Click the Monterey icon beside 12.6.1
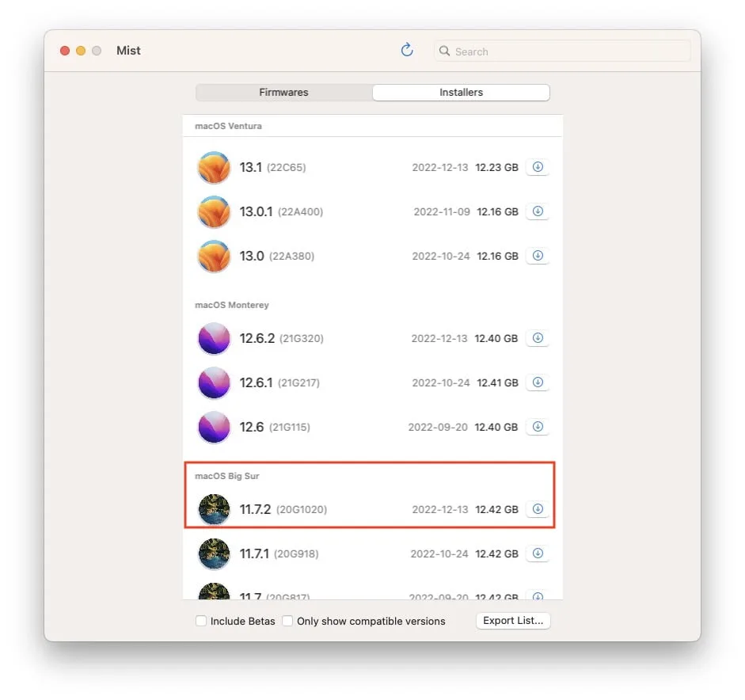Screen dimensions: 745x700 click(x=214, y=382)
